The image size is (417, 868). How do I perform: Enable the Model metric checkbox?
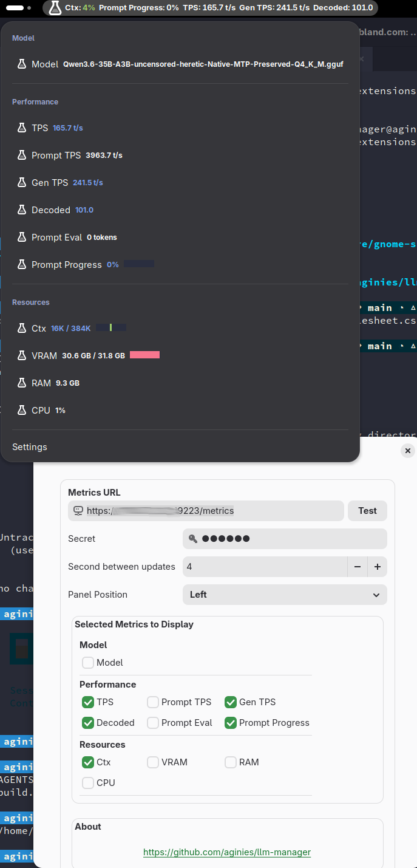pyautogui.click(x=88, y=663)
